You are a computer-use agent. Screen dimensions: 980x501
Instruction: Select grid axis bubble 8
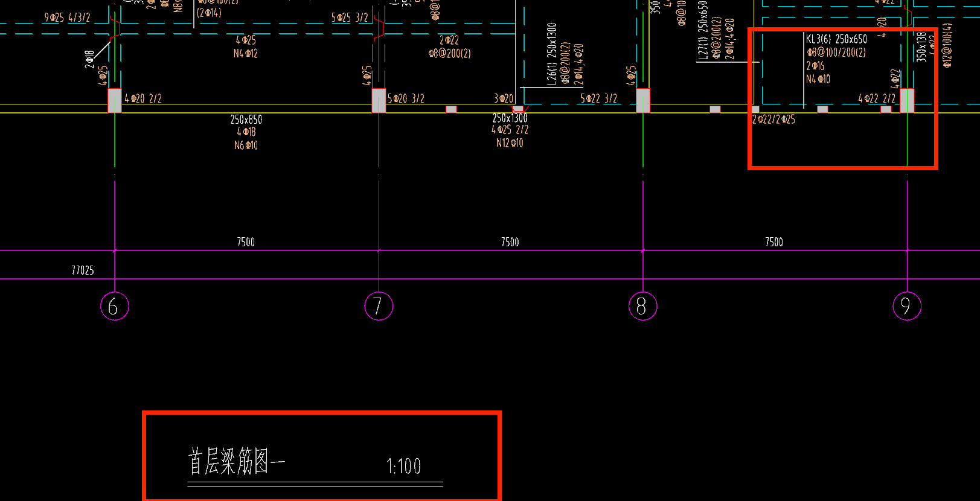coord(642,306)
